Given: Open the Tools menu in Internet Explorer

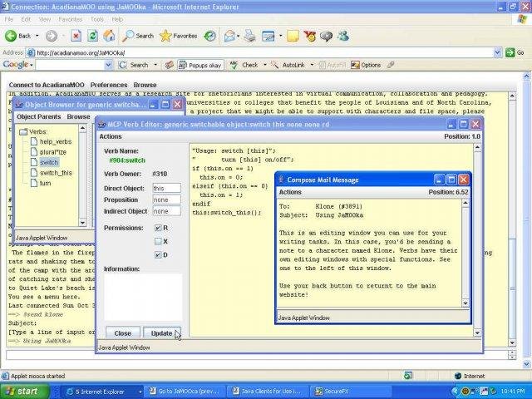Looking at the screenshot, I should pyautogui.click(x=97, y=19).
